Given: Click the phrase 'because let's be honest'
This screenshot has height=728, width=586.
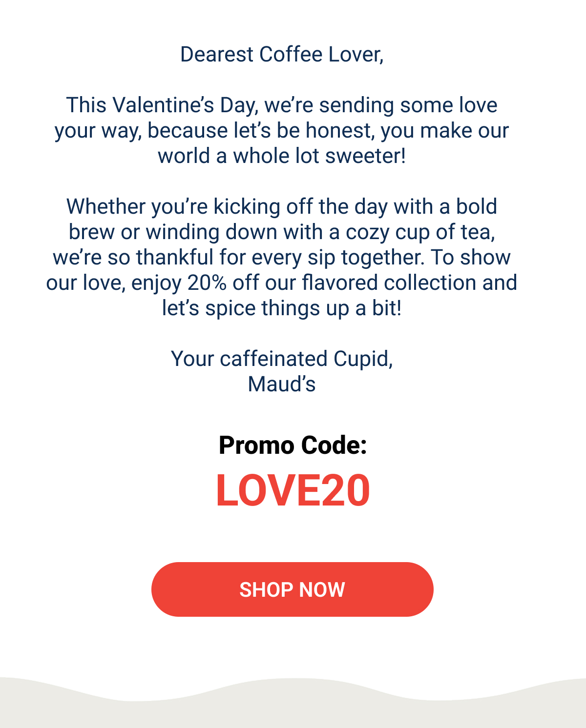Looking at the screenshot, I should tap(261, 131).
